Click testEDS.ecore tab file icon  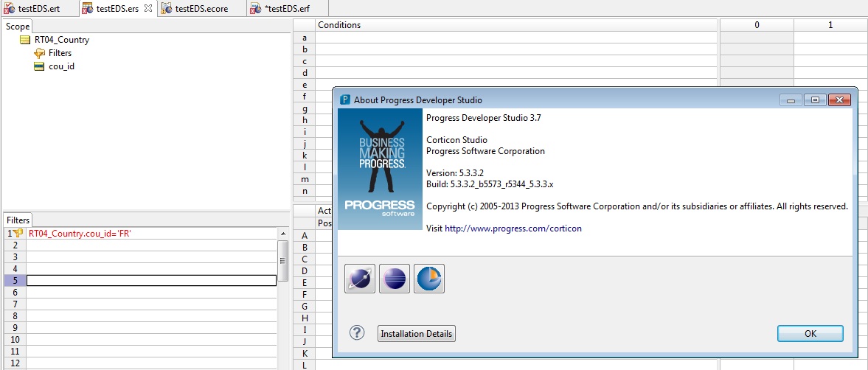click(166, 8)
